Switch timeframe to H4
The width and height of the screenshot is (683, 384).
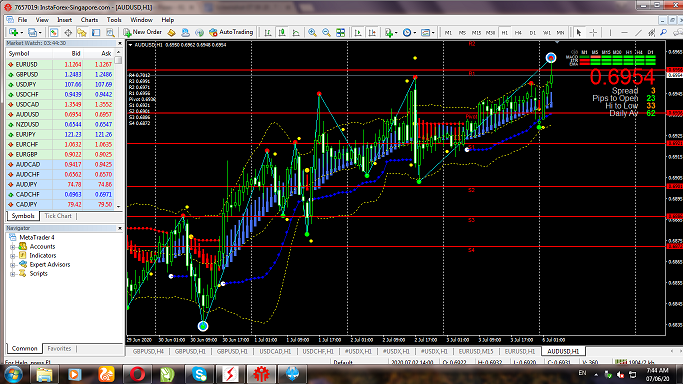[x=518, y=33]
